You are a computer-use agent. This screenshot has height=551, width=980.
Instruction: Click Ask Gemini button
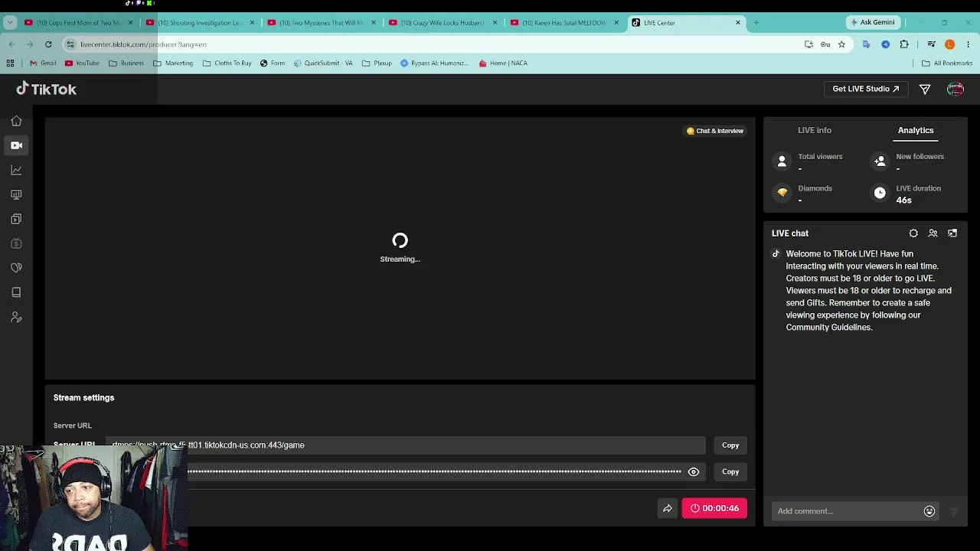tap(873, 22)
